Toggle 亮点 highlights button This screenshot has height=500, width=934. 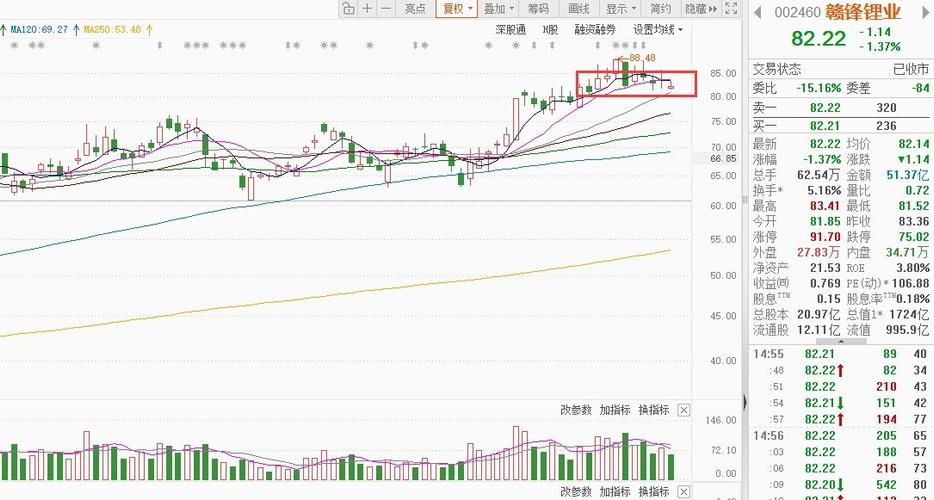click(x=416, y=8)
